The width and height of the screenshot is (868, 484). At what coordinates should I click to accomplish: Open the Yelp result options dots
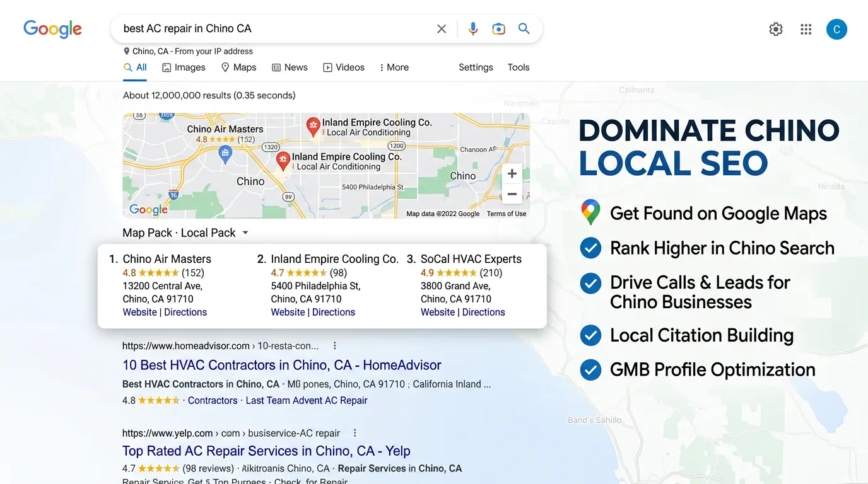[355, 433]
